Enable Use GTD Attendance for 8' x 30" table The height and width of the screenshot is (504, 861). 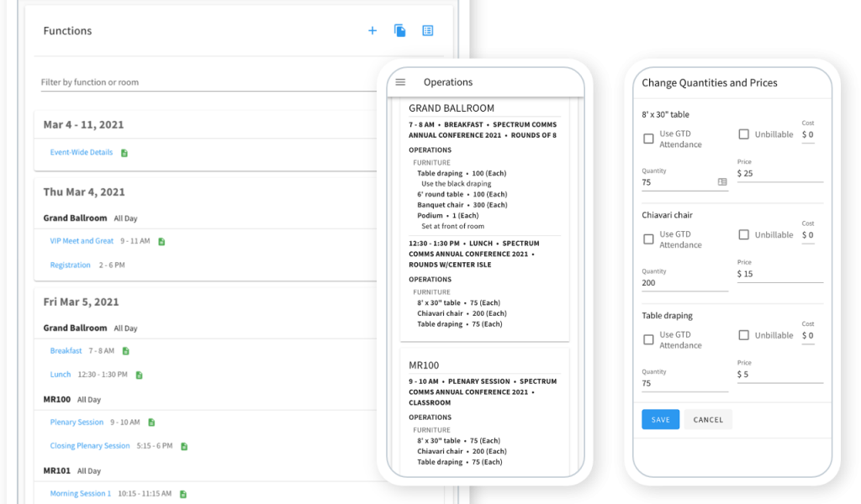click(648, 139)
